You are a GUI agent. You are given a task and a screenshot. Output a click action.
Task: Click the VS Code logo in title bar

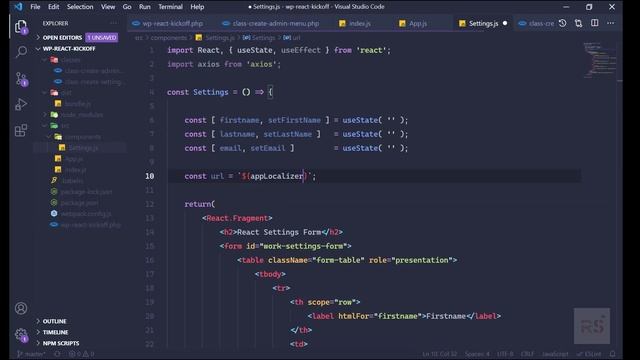(x=18, y=7)
